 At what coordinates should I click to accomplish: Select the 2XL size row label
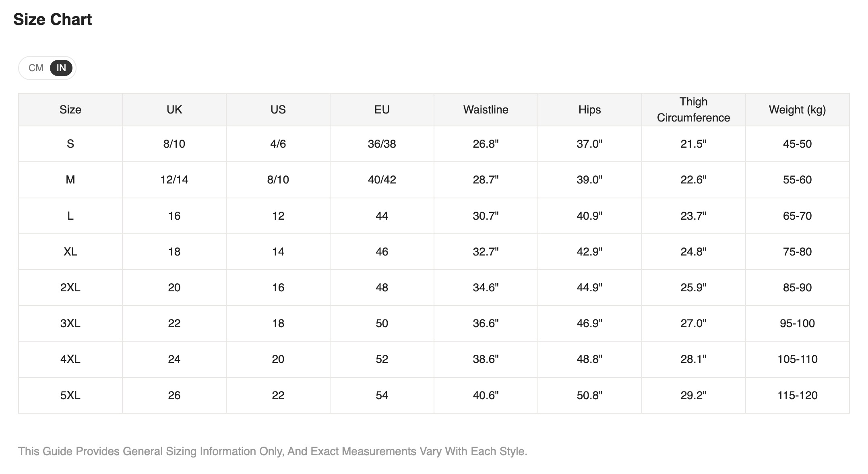tap(70, 288)
